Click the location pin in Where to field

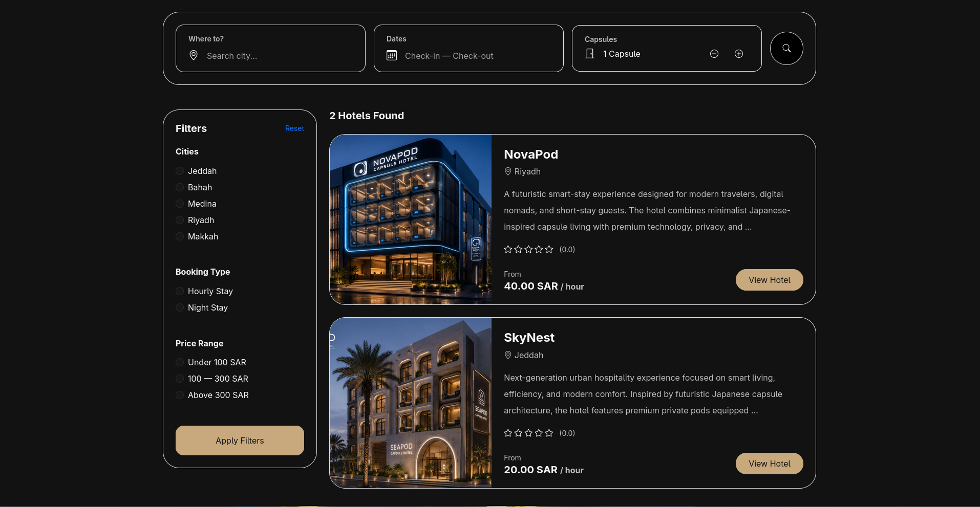[x=194, y=55]
